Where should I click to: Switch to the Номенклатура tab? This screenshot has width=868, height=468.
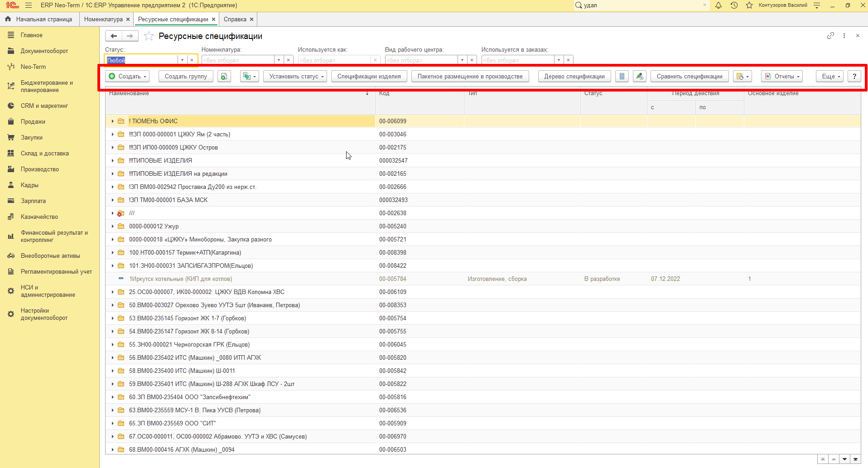pyautogui.click(x=103, y=19)
